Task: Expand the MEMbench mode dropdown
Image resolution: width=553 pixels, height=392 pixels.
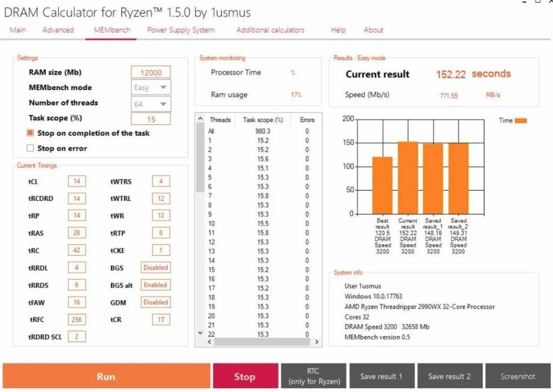Action: point(151,88)
